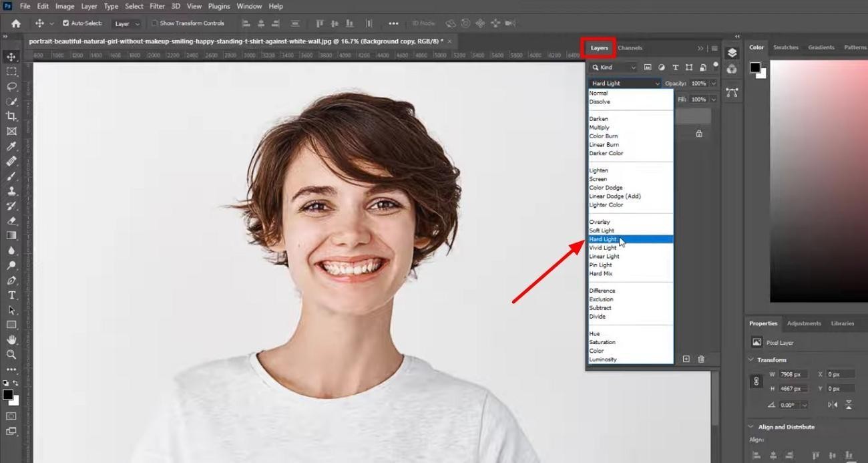Select the Blur tool
Viewport: 868px width, 463px height.
coord(11,251)
